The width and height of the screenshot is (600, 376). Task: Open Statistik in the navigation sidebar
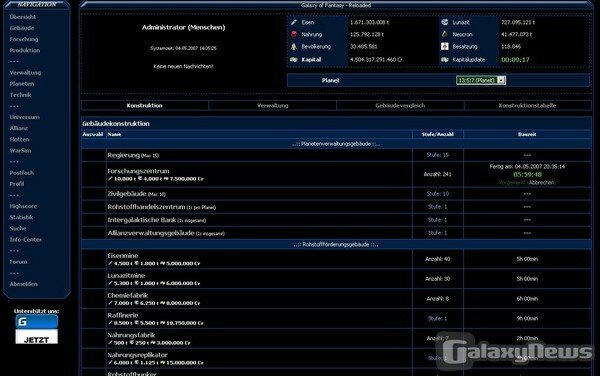[x=21, y=217]
